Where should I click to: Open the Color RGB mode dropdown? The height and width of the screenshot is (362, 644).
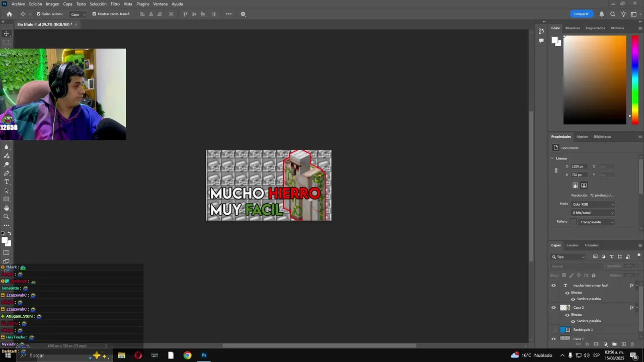coord(593,204)
